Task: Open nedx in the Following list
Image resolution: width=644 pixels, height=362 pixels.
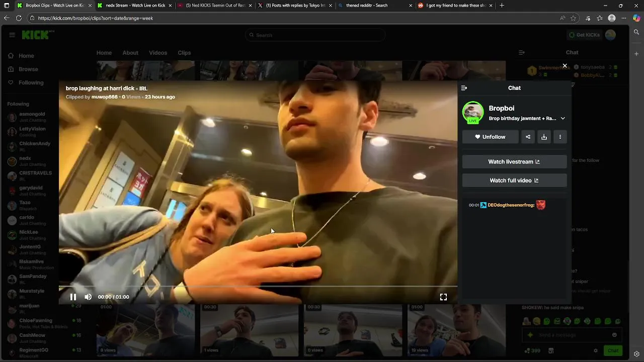Action: (x=32, y=161)
